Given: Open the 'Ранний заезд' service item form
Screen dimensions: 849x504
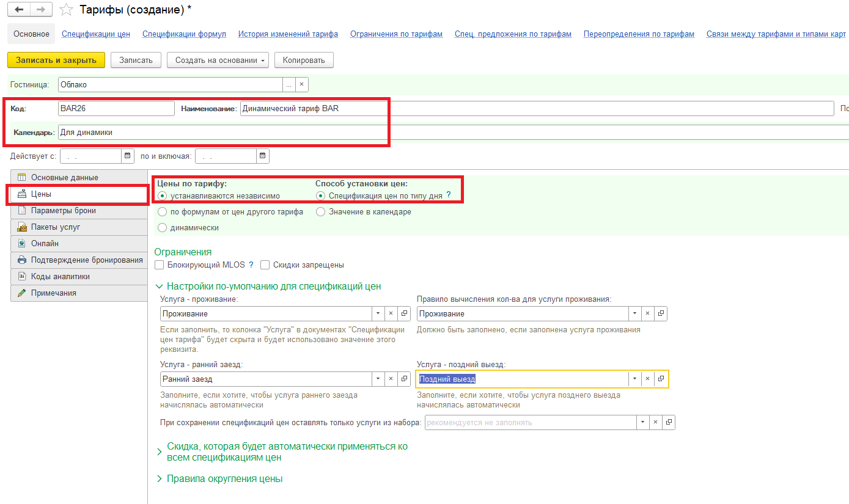Looking at the screenshot, I should [x=404, y=379].
